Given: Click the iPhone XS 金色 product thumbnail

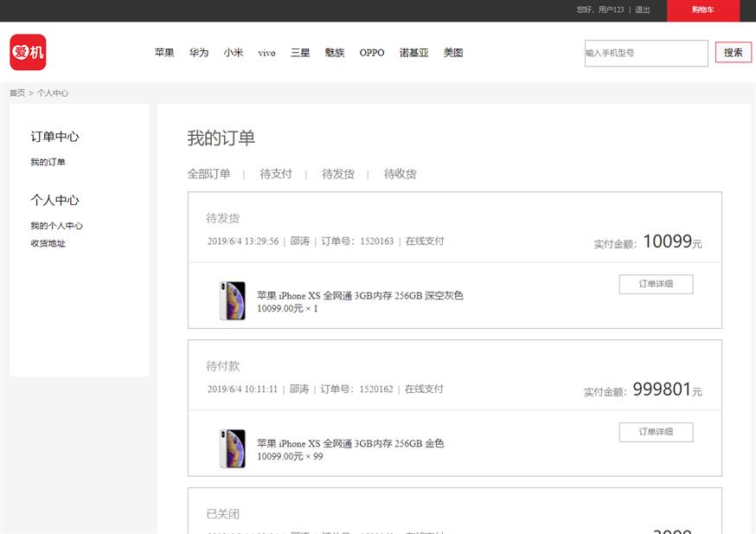Looking at the screenshot, I should (232, 448).
